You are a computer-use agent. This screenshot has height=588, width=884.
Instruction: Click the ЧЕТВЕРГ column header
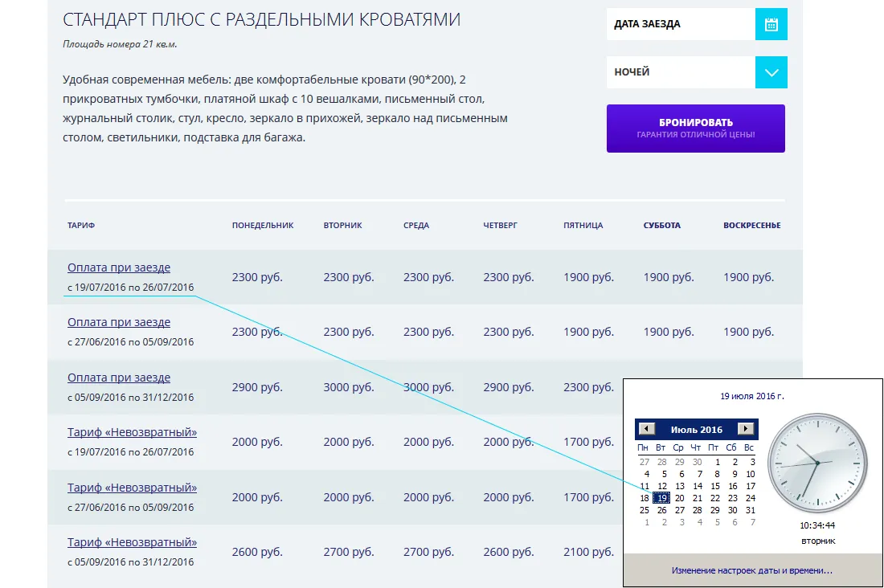point(500,226)
